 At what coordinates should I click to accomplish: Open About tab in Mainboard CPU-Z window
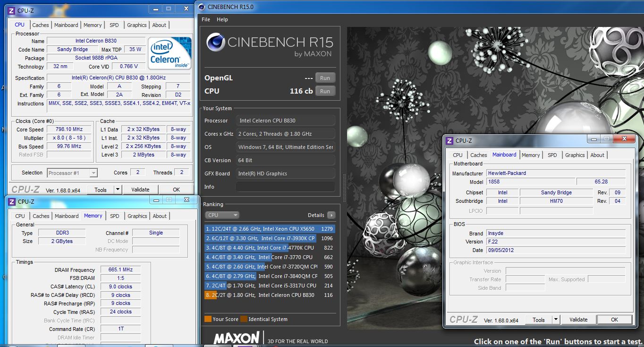click(x=597, y=155)
